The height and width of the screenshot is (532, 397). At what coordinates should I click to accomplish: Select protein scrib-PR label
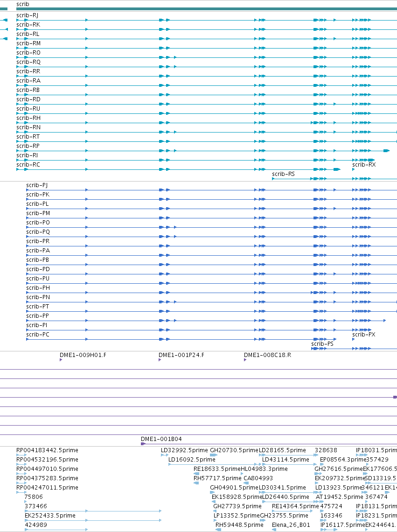38,241
